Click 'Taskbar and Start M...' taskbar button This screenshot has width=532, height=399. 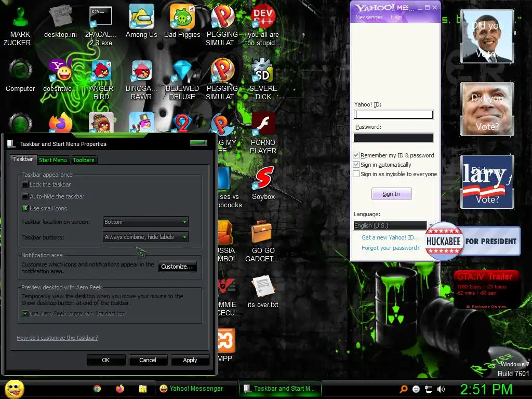280,389
